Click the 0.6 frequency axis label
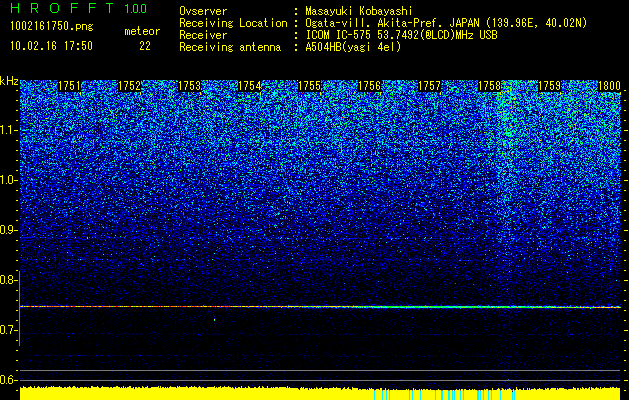 (x=6, y=380)
